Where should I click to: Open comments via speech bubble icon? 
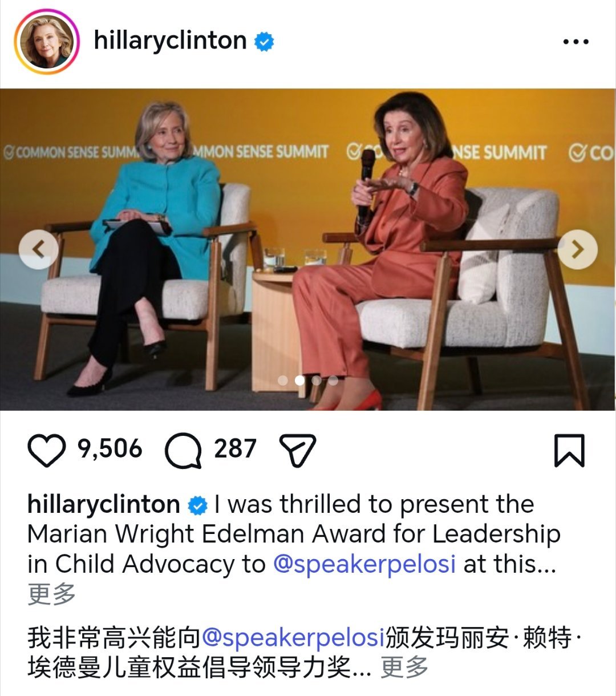[183, 450]
